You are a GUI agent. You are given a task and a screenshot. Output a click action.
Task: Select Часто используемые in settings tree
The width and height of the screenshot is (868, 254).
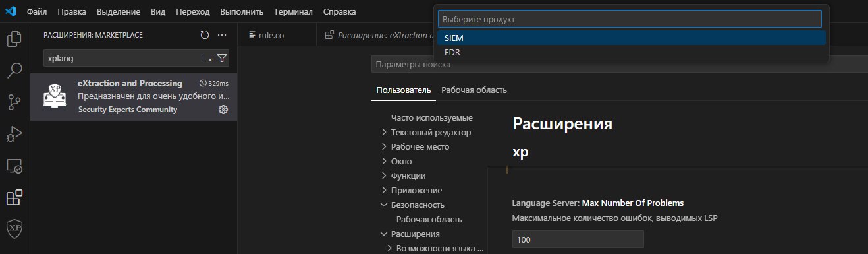pyautogui.click(x=431, y=117)
